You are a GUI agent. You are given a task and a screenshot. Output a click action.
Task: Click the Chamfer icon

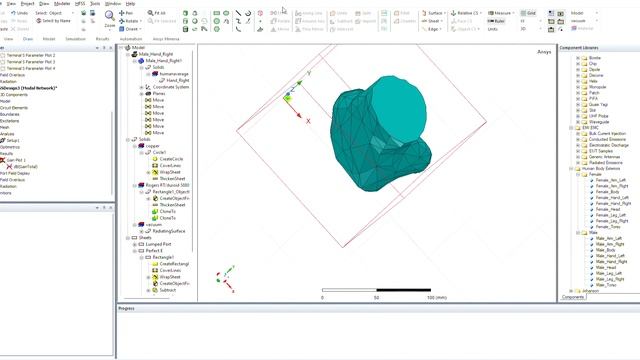coord(396,21)
